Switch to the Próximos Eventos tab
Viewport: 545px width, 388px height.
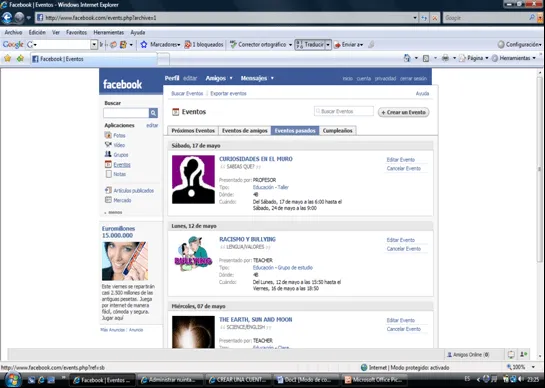point(193,131)
